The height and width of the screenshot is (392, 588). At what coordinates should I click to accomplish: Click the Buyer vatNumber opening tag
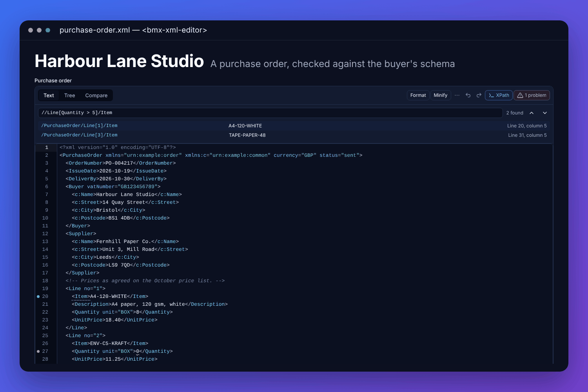click(113, 187)
